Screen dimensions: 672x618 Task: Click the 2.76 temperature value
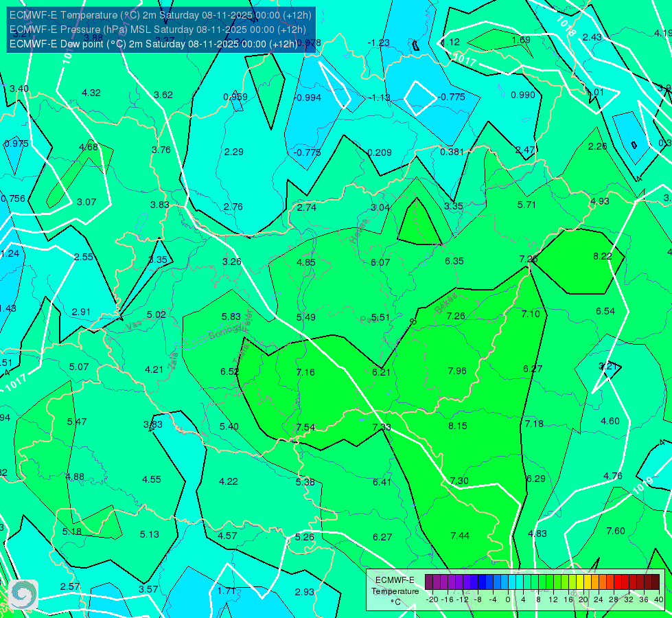[233, 207]
